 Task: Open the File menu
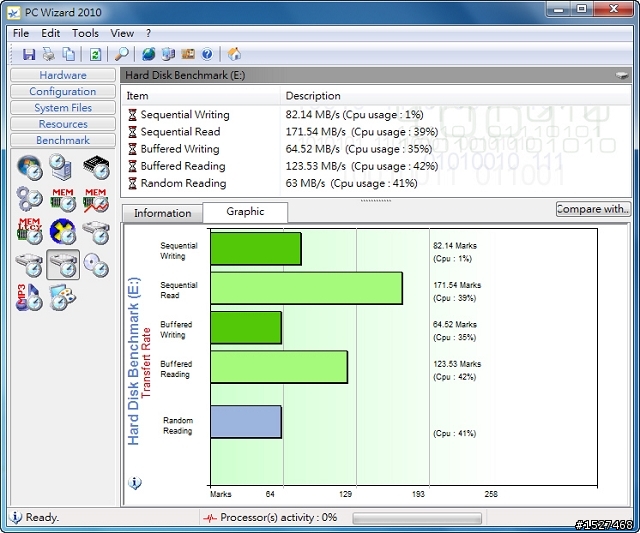tap(21, 33)
